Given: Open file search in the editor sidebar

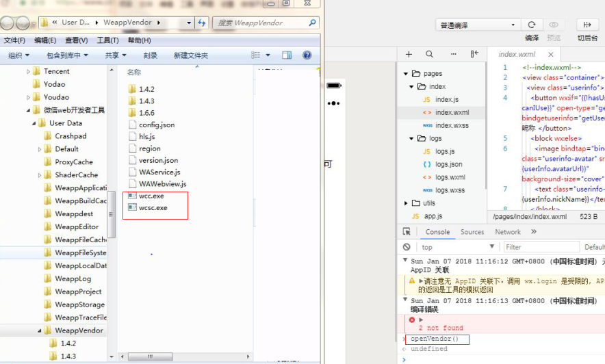Looking at the screenshot, I should tap(429, 54).
